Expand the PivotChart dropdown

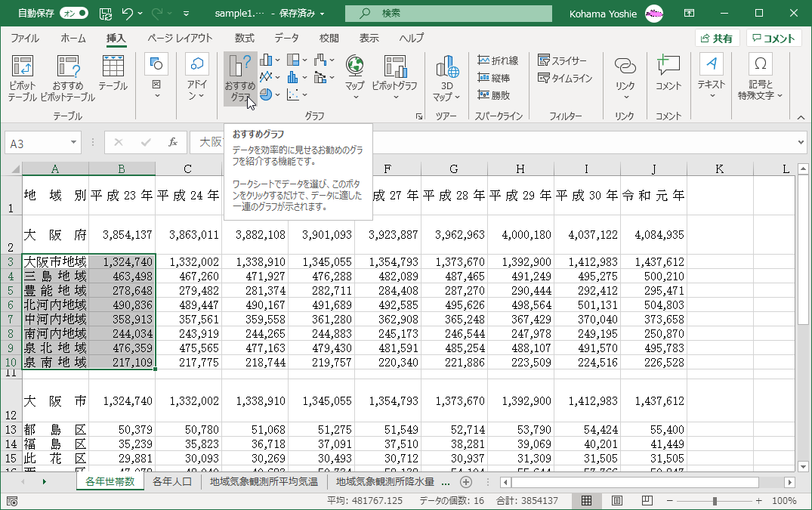click(395, 96)
